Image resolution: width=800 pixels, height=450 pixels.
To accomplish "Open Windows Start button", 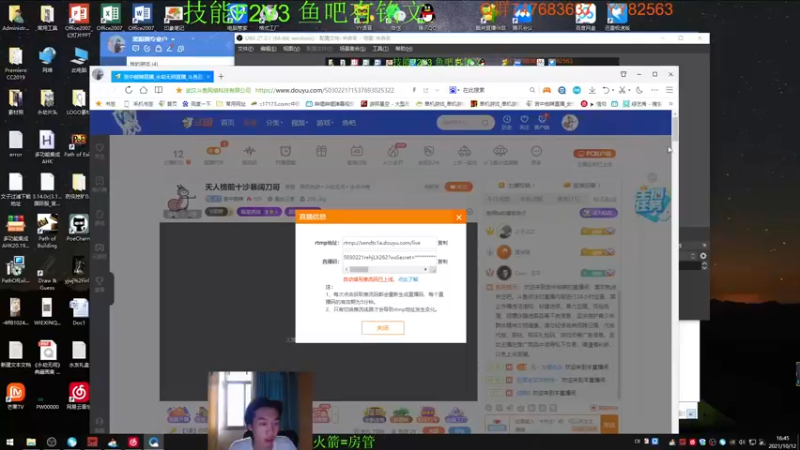I will 10,442.
